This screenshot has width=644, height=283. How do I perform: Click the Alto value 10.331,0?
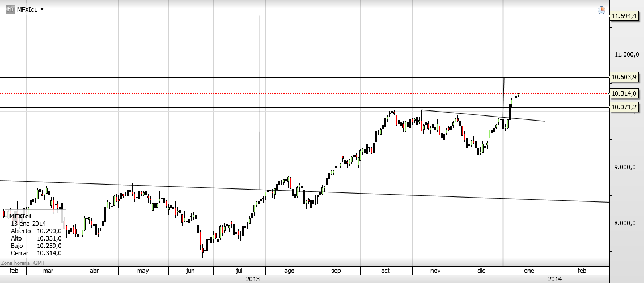[49, 238]
